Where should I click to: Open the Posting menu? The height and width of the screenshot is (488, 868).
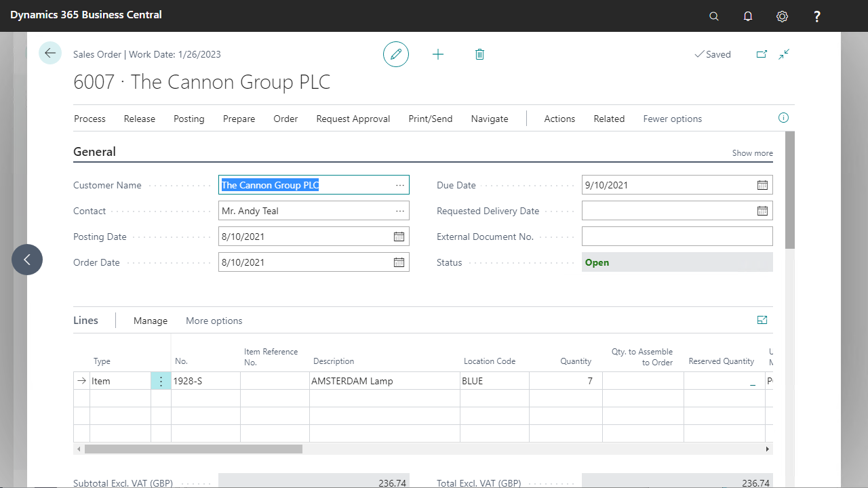[x=189, y=119]
